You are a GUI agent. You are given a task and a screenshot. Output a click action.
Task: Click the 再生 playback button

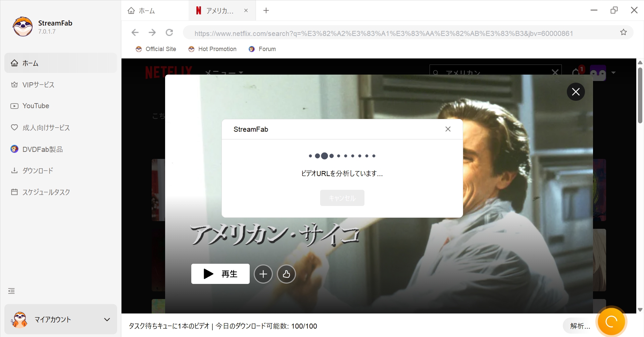[220, 274]
